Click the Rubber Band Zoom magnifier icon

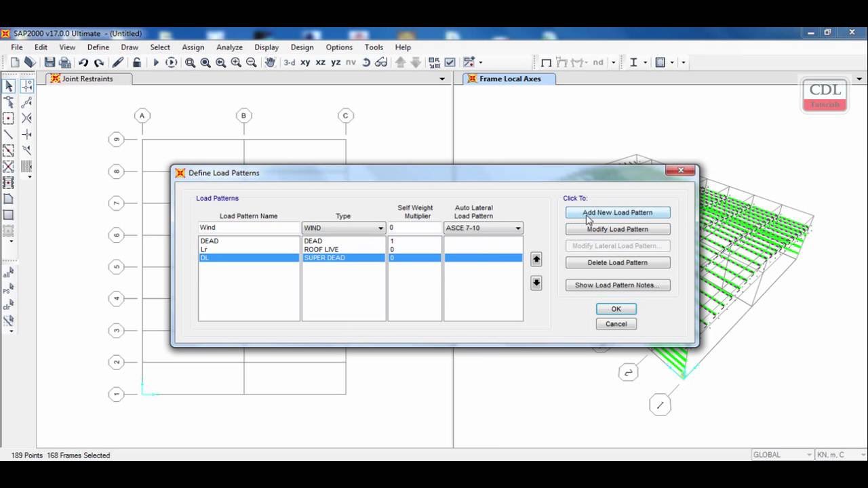coord(191,62)
